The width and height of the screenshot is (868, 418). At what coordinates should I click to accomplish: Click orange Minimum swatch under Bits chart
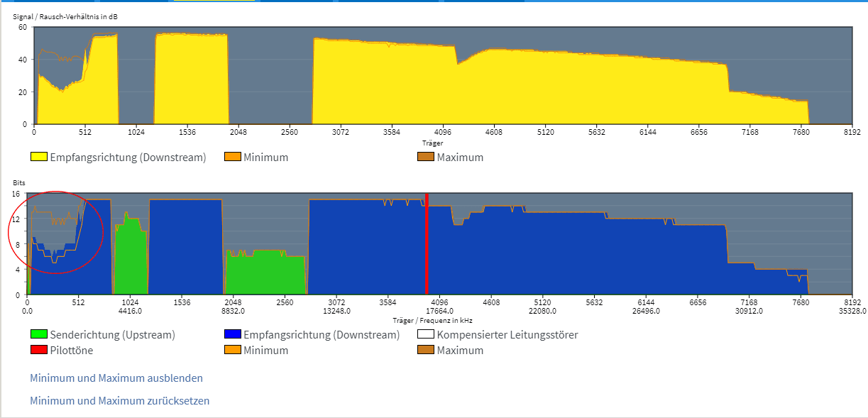coord(232,350)
